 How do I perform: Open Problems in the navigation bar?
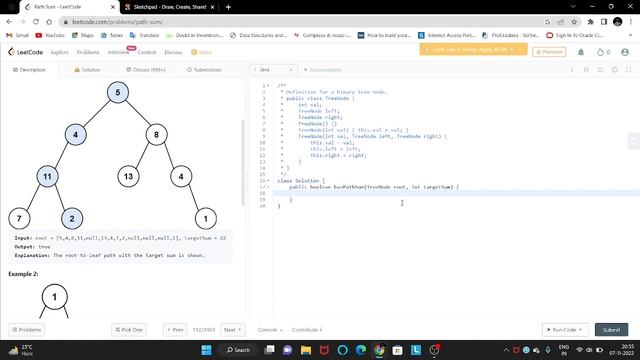pyautogui.click(x=88, y=52)
